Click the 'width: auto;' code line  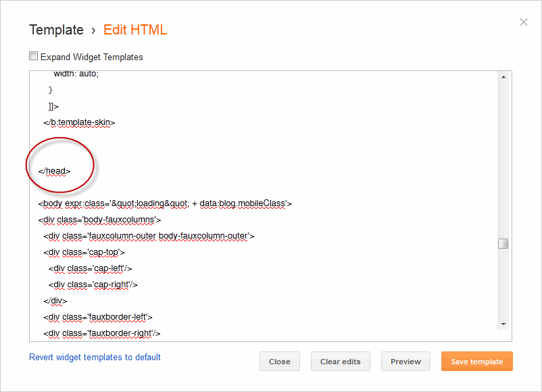click(76, 74)
